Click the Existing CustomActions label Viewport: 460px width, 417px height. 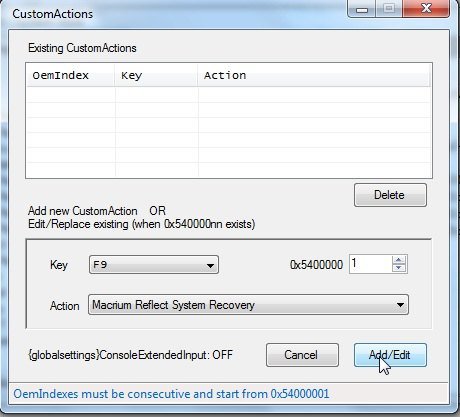pos(82,48)
